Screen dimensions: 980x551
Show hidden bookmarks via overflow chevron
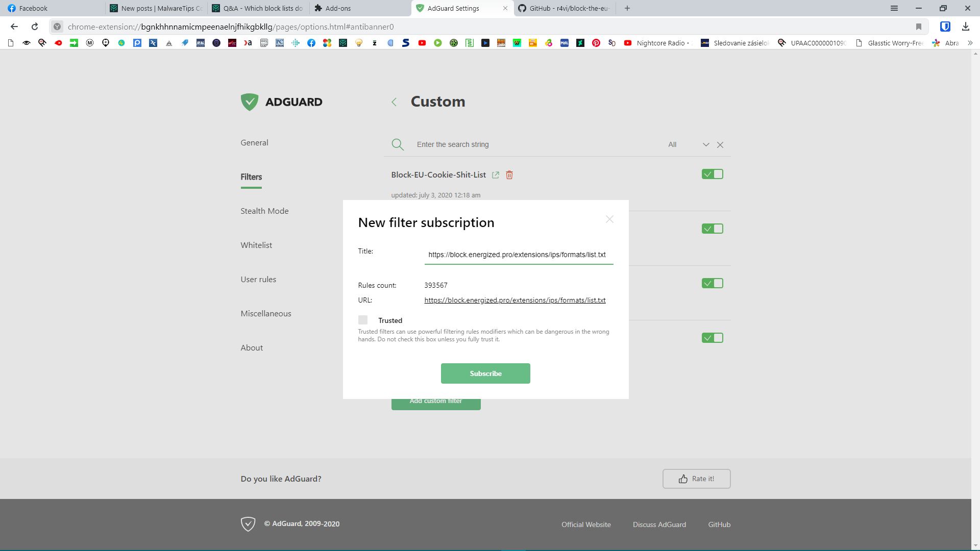[970, 43]
